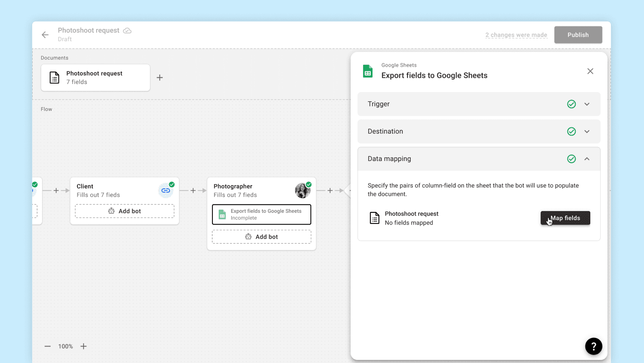Click the Map fields button
Viewport: 644px width, 363px height.
point(565,218)
